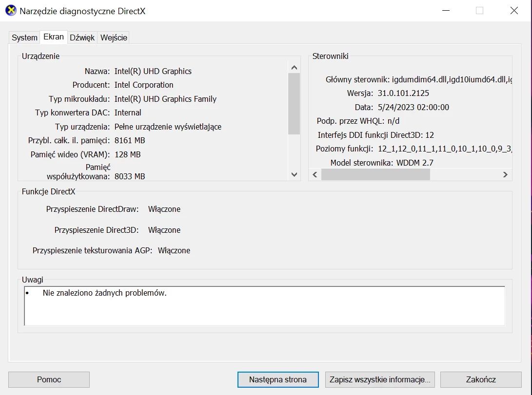Click the Urządzenie scroll down arrow
Screen dimensions: 532x395
click(x=294, y=174)
